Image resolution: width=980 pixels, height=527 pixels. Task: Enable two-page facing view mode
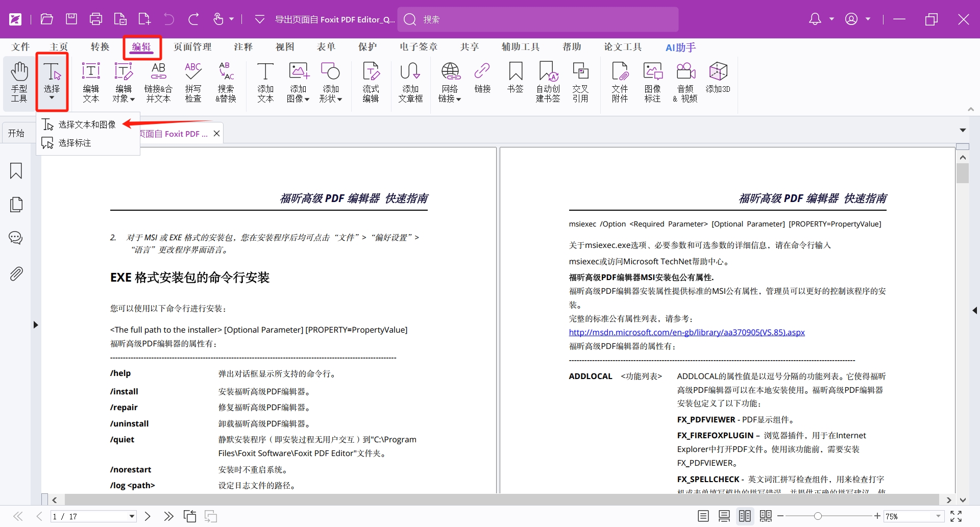[745, 516]
